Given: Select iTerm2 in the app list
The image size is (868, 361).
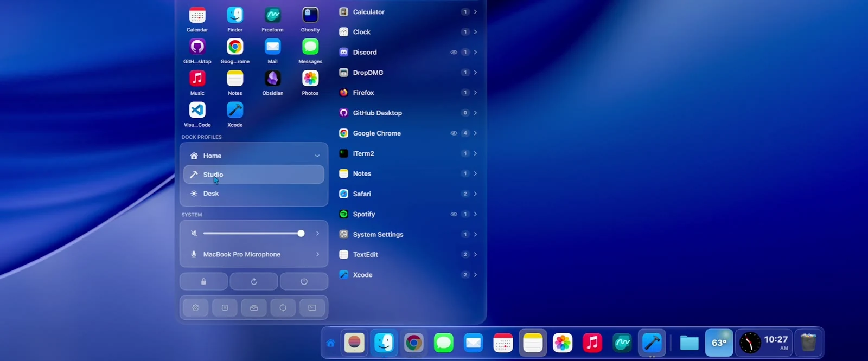Looking at the screenshot, I should tap(408, 153).
